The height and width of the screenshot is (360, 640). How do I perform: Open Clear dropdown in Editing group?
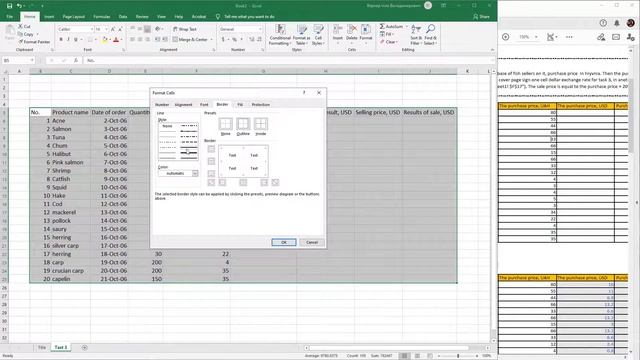(389, 42)
